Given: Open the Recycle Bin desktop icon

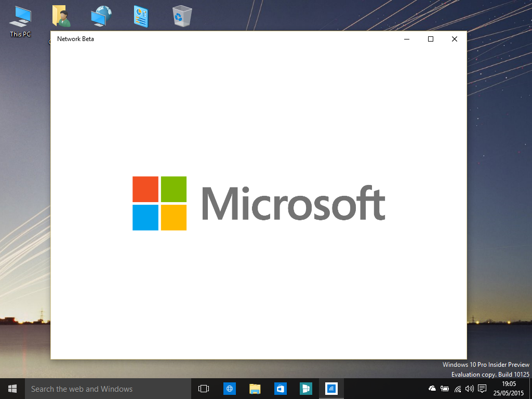Looking at the screenshot, I should click(182, 16).
